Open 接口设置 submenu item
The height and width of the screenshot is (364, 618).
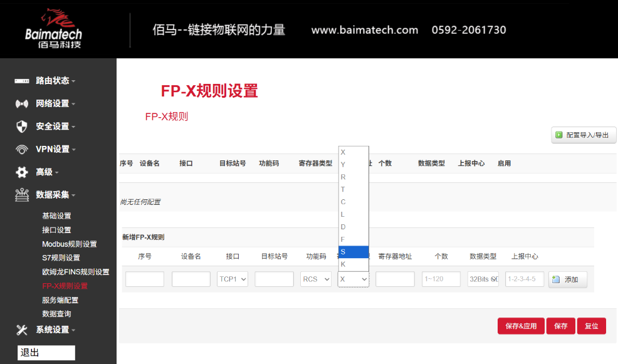point(56,230)
